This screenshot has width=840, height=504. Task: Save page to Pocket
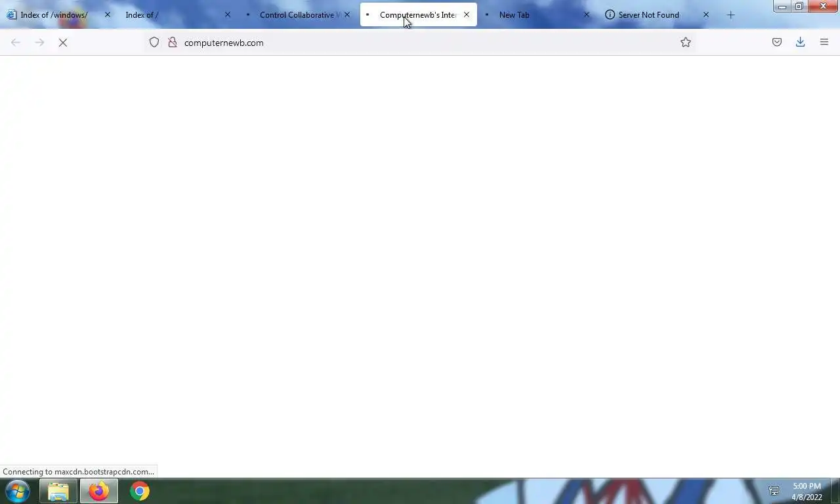777,43
